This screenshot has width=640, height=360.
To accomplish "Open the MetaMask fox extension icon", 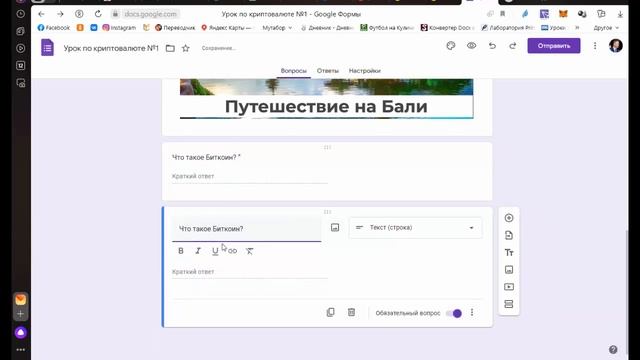I will click(563, 14).
